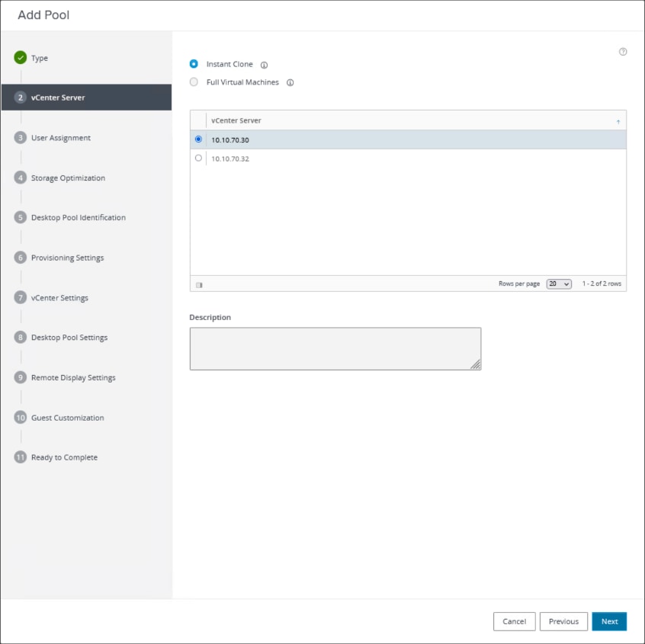Screen dimensions: 645x644
Task: Click the Full Virtual Machines info icon
Action: pos(290,82)
